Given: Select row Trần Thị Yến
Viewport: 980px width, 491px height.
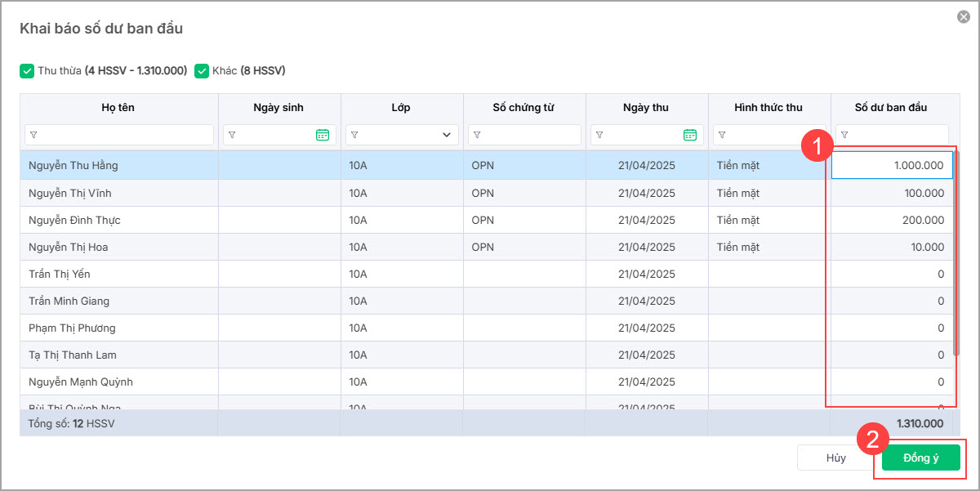Looking at the screenshot, I should tap(487, 274).
